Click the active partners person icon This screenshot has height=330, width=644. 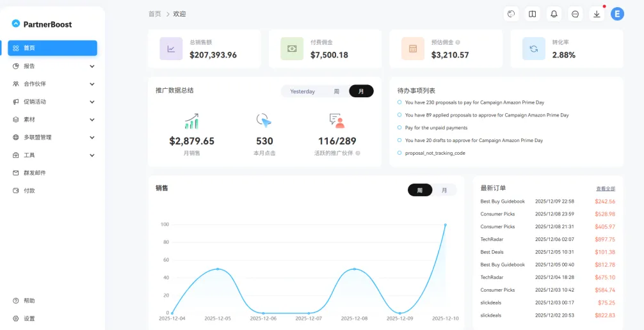(337, 121)
